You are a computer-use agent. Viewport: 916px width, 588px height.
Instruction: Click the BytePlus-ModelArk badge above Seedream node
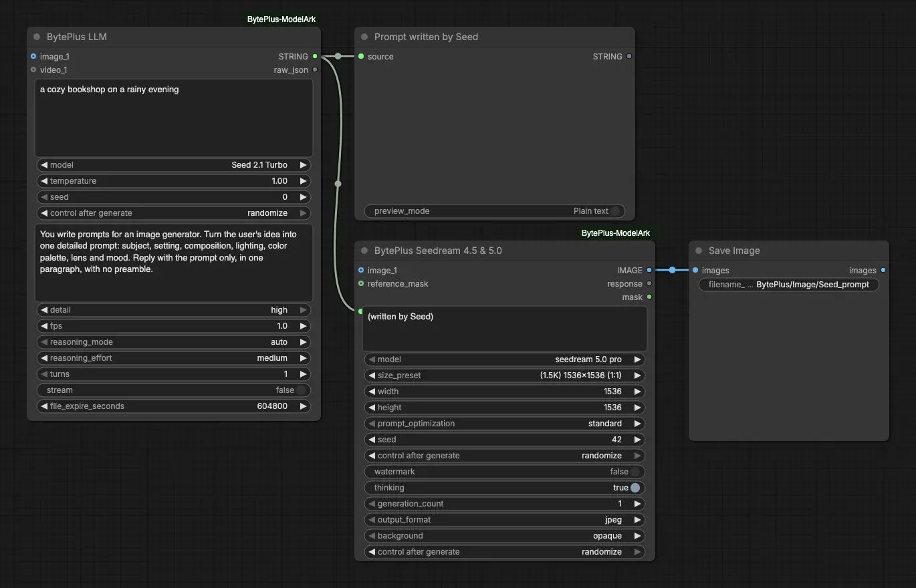tap(616, 233)
